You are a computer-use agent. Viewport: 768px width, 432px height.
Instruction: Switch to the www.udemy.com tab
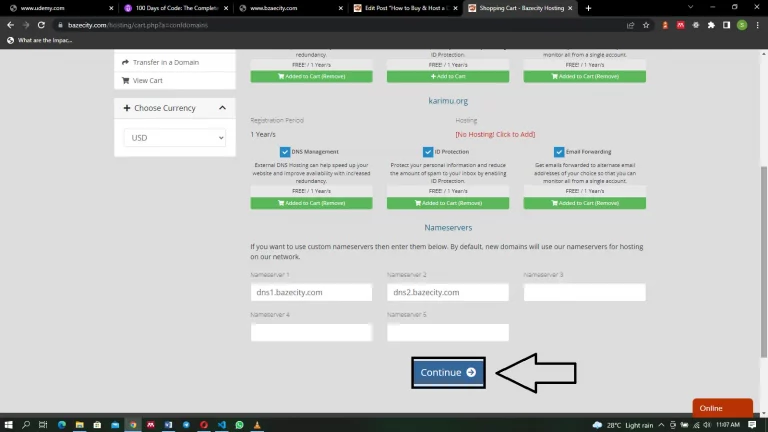[x=43, y=8]
